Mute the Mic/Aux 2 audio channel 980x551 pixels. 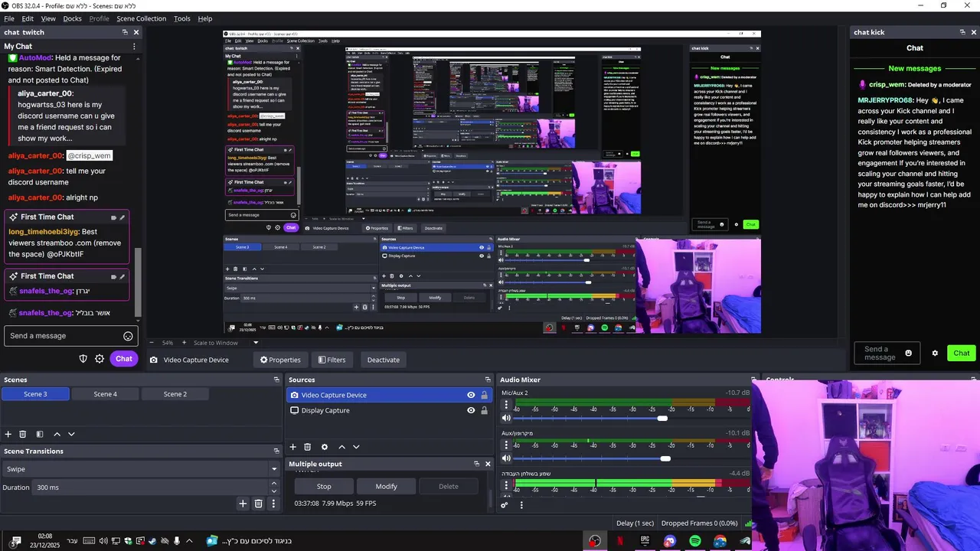click(x=506, y=418)
